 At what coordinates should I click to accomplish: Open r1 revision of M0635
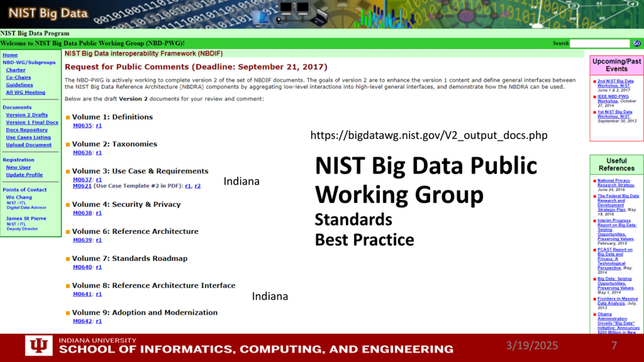[99, 125]
